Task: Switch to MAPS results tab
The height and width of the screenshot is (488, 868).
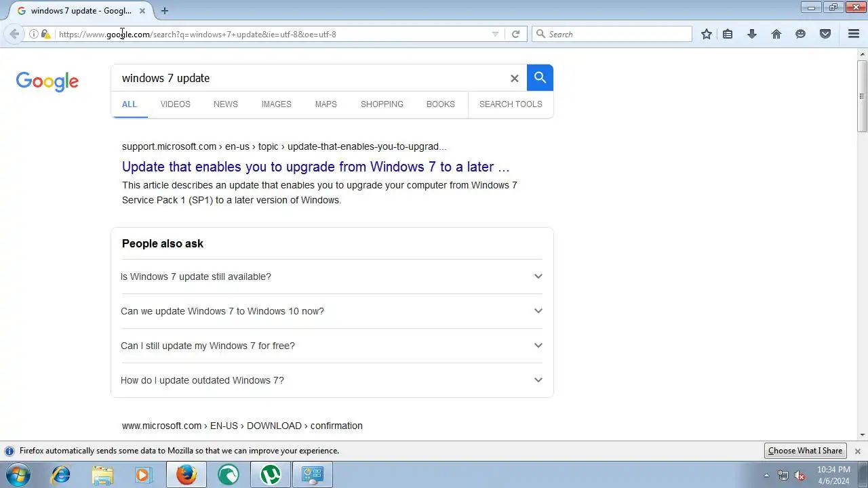Action: coord(326,104)
